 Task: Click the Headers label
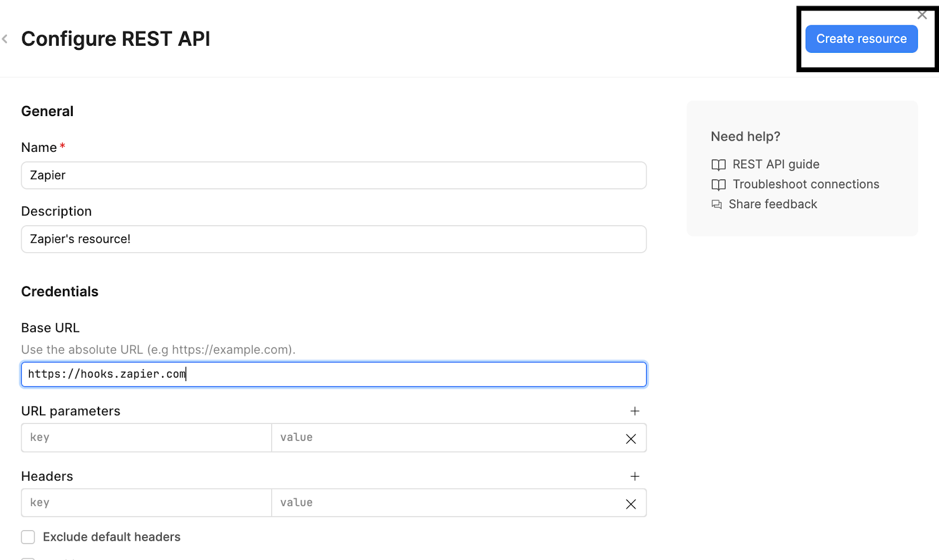coord(47,476)
